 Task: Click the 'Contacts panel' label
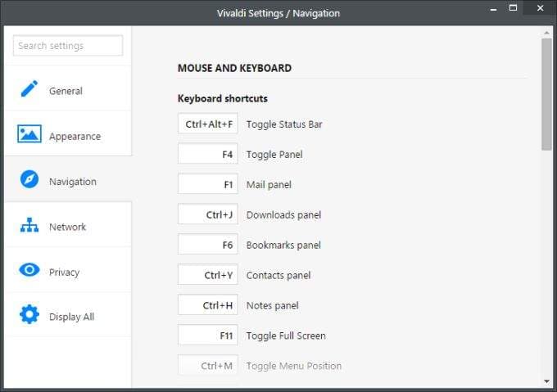point(278,275)
